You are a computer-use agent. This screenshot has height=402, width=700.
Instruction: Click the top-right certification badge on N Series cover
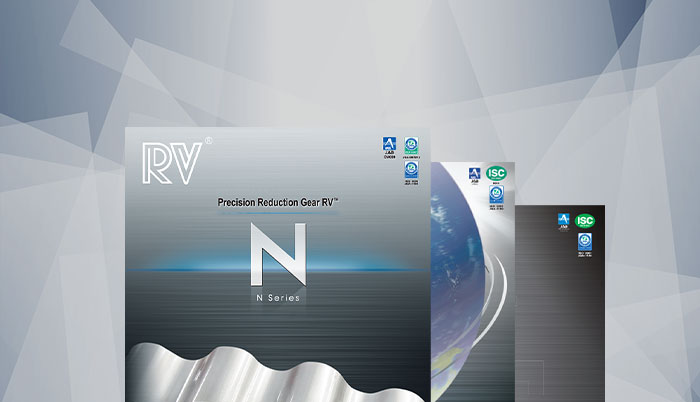[x=412, y=147]
